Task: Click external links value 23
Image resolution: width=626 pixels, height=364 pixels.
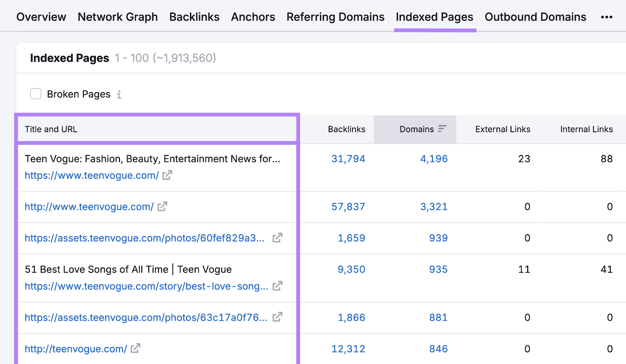Action: click(x=524, y=159)
